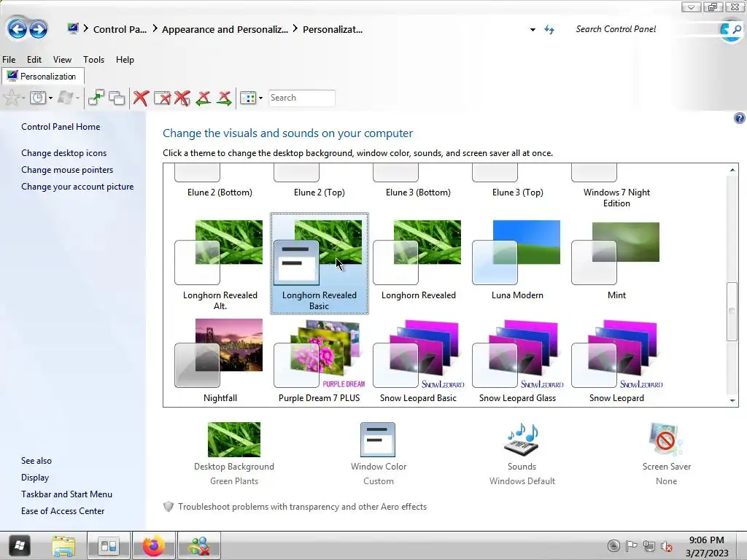
Task: Select the Longhorn Revealed Alt. theme
Action: pos(220,264)
